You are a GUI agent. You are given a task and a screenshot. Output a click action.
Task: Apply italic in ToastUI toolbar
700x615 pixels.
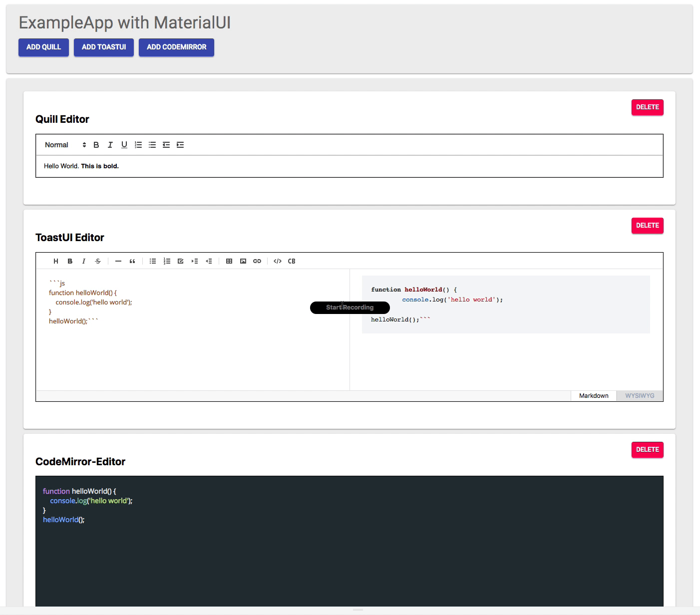click(x=84, y=261)
